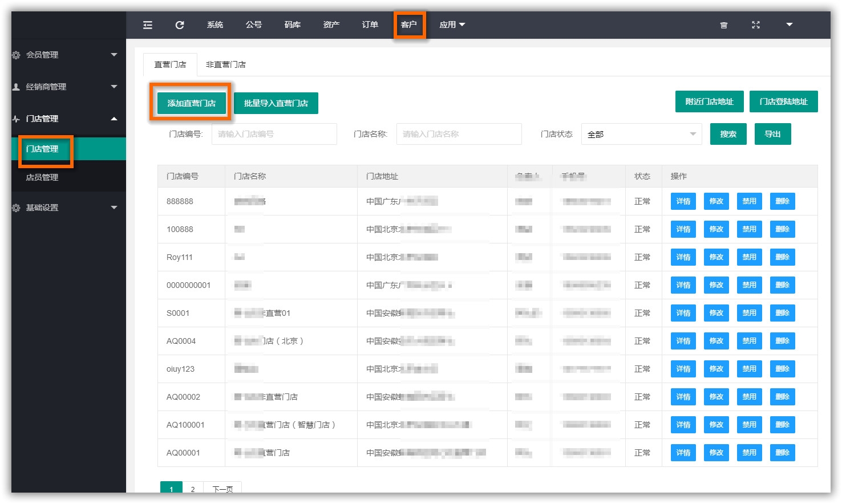The height and width of the screenshot is (504, 842).
Task: Collapse sidebar with the menu fold icon
Action: (148, 25)
